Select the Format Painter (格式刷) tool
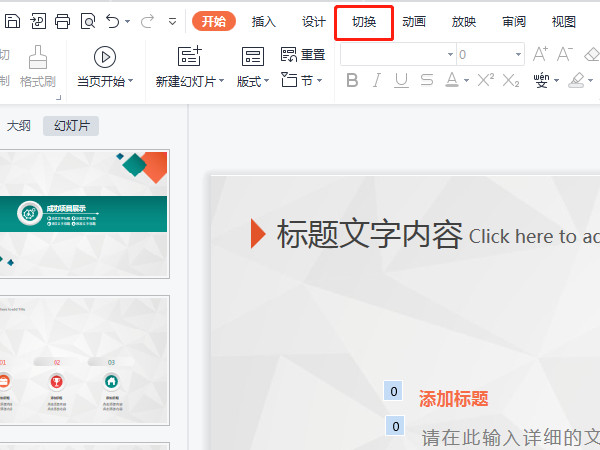The width and height of the screenshot is (600, 450). tap(38, 65)
